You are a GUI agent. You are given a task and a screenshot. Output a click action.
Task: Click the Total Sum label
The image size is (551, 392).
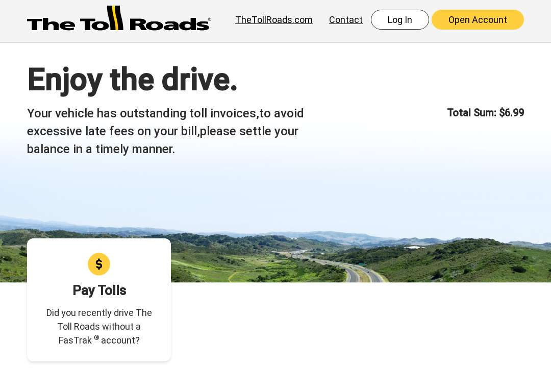click(x=471, y=112)
